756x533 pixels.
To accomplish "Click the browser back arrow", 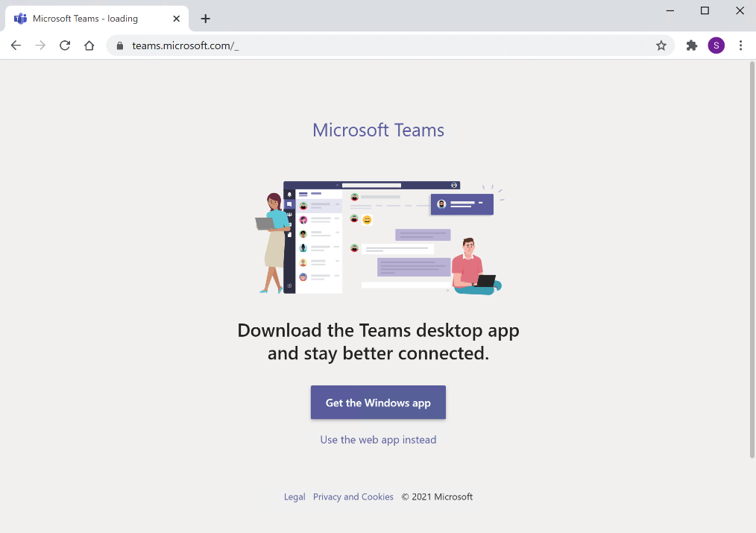I will (x=16, y=45).
